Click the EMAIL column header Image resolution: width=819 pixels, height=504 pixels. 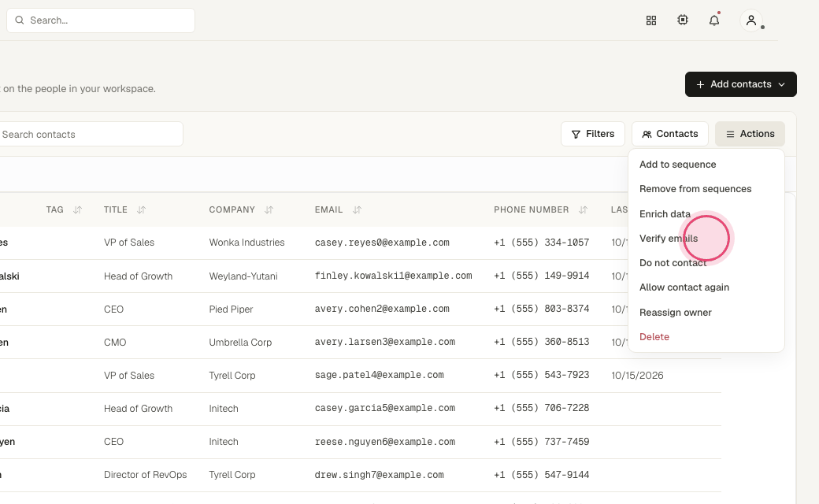[x=328, y=209]
